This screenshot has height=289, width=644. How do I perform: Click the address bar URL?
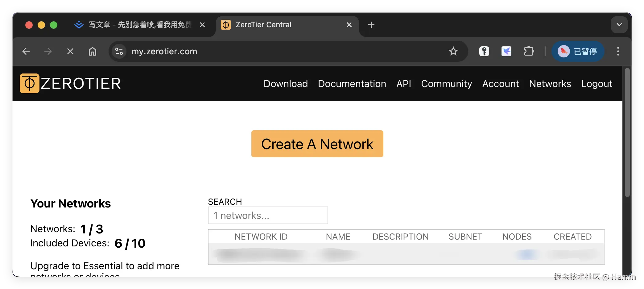[164, 51]
